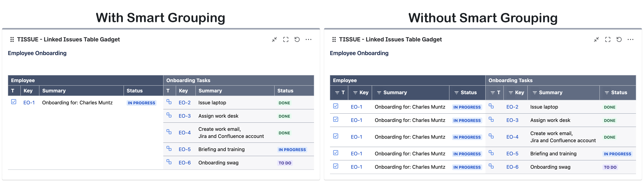Open the Employee Onboarding link in right gadget
Viewport: 644px width, 182px height.
(x=359, y=53)
